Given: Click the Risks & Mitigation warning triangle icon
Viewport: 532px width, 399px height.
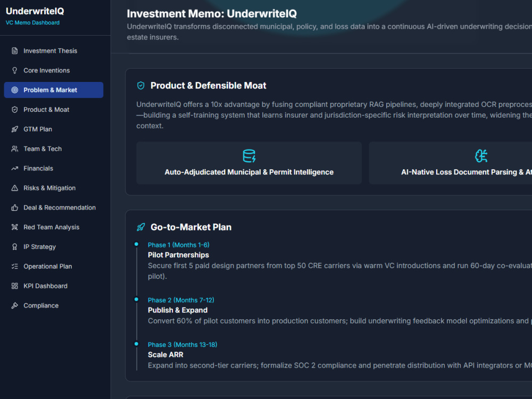Looking at the screenshot, I should click(x=14, y=188).
